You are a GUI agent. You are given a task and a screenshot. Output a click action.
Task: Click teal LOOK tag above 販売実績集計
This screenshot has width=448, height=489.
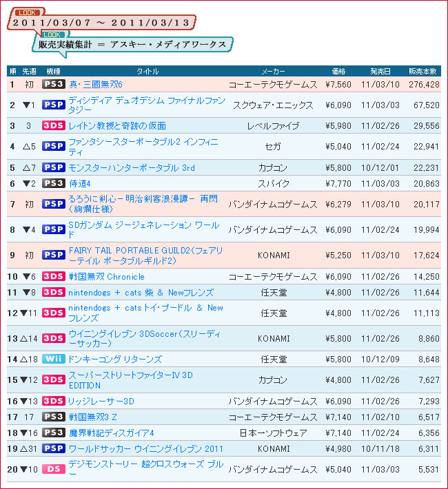point(52,34)
